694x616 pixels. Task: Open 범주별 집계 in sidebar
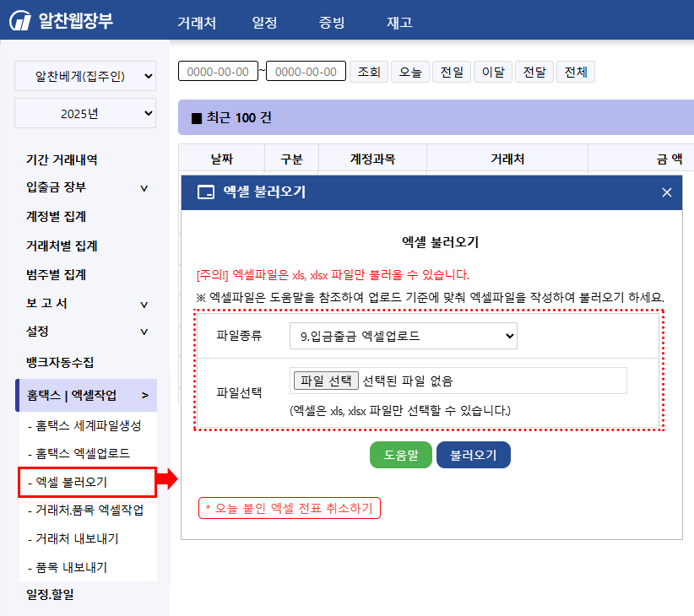[x=57, y=274]
